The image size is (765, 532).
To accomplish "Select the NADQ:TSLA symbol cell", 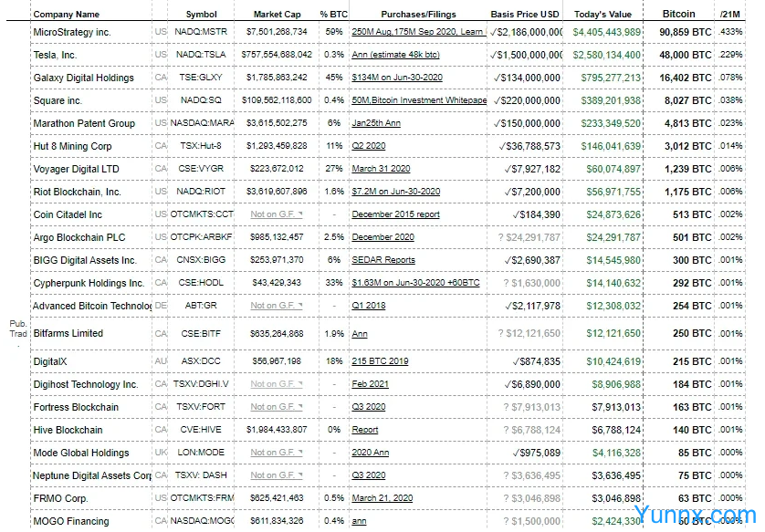I will pyautogui.click(x=201, y=55).
